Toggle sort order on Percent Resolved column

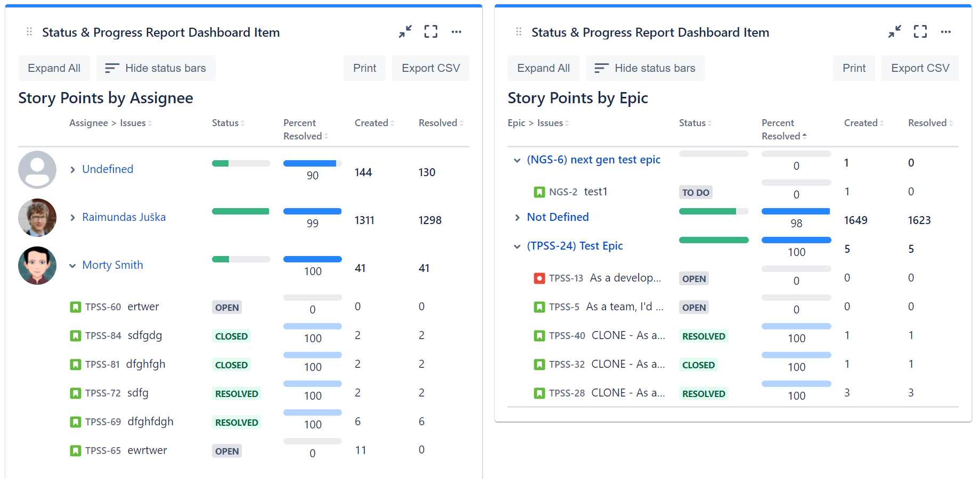click(x=805, y=136)
